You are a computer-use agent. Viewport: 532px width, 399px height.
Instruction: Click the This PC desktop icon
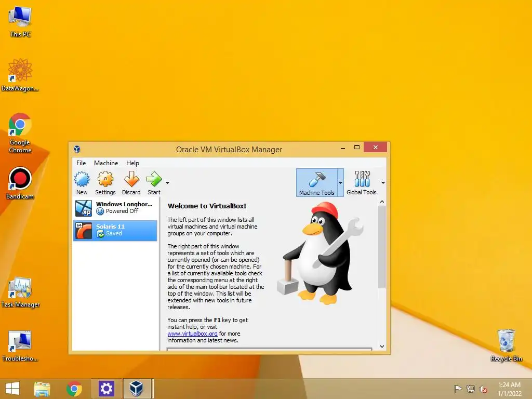(20, 22)
